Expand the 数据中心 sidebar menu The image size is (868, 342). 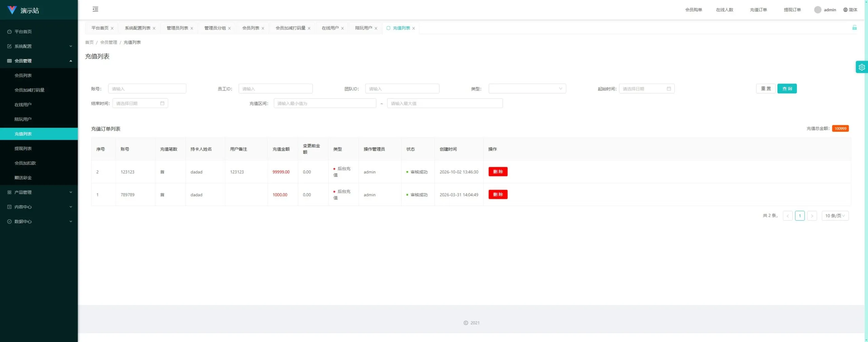tap(39, 222)
